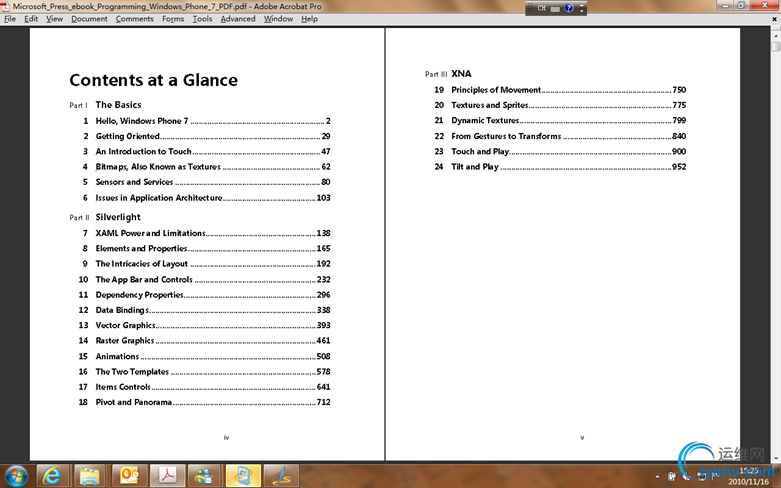
Task: Open the Help menu
Action: coord(309,19)
